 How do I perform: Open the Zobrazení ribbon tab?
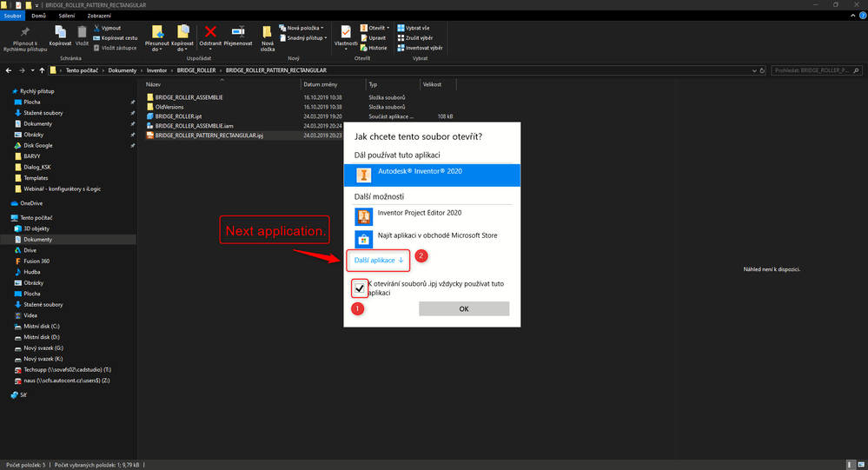(x=99, y=16)
